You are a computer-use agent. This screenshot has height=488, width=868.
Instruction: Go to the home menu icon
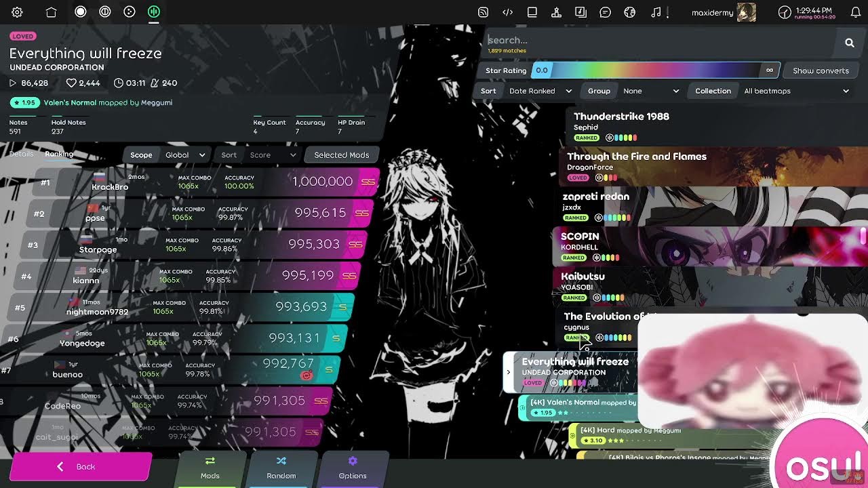click(51, 12)
